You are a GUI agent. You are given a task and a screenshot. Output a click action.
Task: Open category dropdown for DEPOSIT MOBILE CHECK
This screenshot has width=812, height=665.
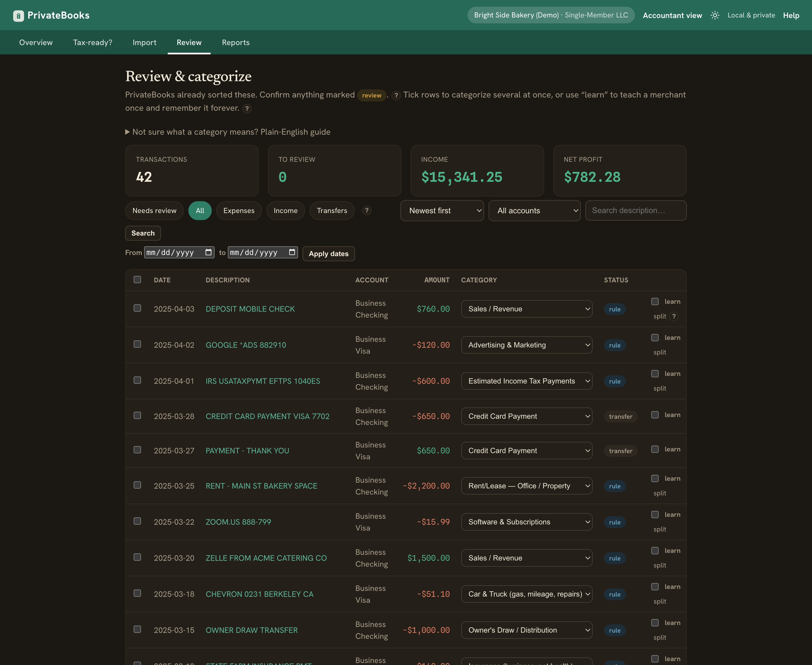pyautogui.click(x=526, y=309)
